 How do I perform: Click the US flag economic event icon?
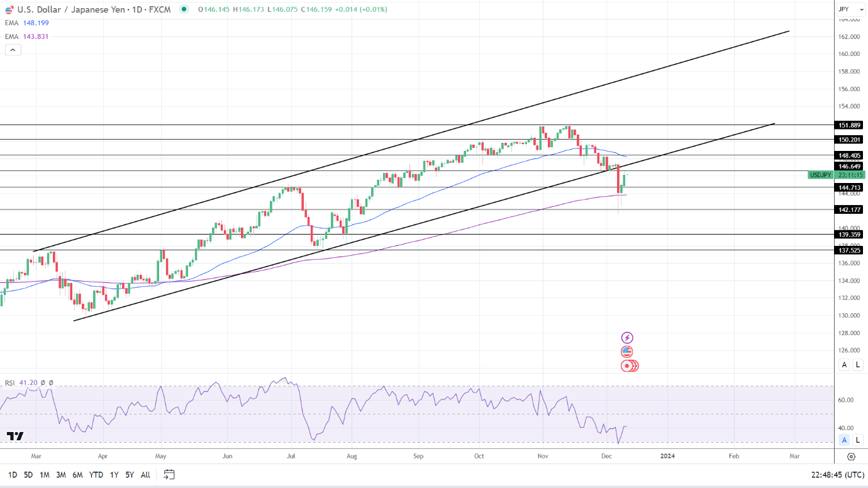tap(626, 352)
